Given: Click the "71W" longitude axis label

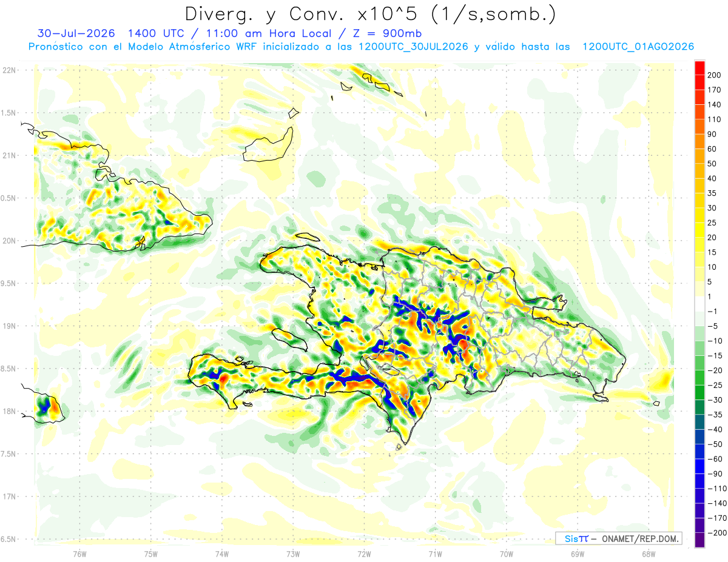Looking at the screenshot, I should point(435,554).
